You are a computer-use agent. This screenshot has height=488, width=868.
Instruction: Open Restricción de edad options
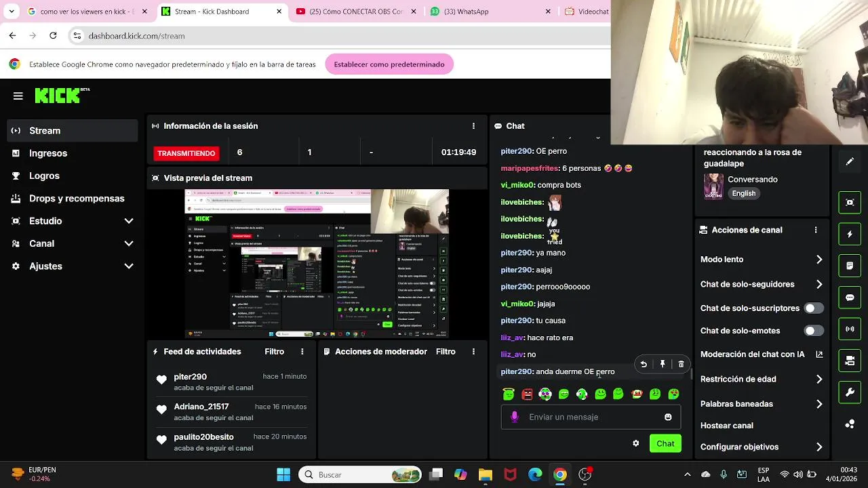tap(762, 380)
